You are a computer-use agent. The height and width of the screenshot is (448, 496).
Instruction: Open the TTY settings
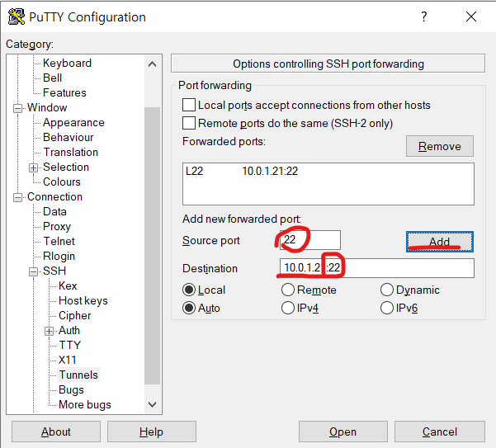[x=70, y=345]
